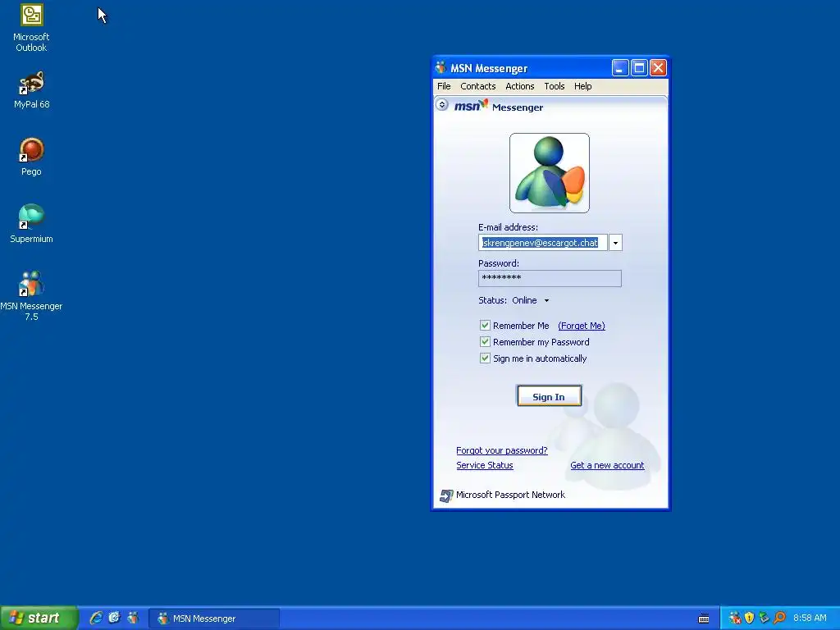Disable Sign me in automatically
Screen dimensions: 840x630
tap(485, 358)
